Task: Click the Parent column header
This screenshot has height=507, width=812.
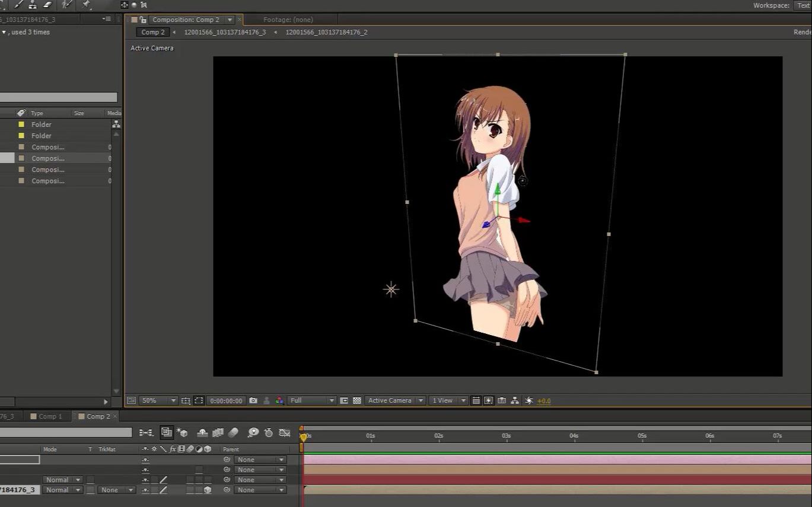Action: coord(231,449)
